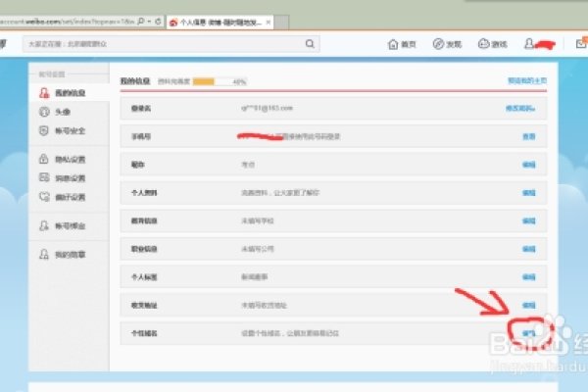Click 编辑 in the 个人标签 row
Image resolution: width=588 pixels, height=392 pixels.
click(x=529, y=277)
